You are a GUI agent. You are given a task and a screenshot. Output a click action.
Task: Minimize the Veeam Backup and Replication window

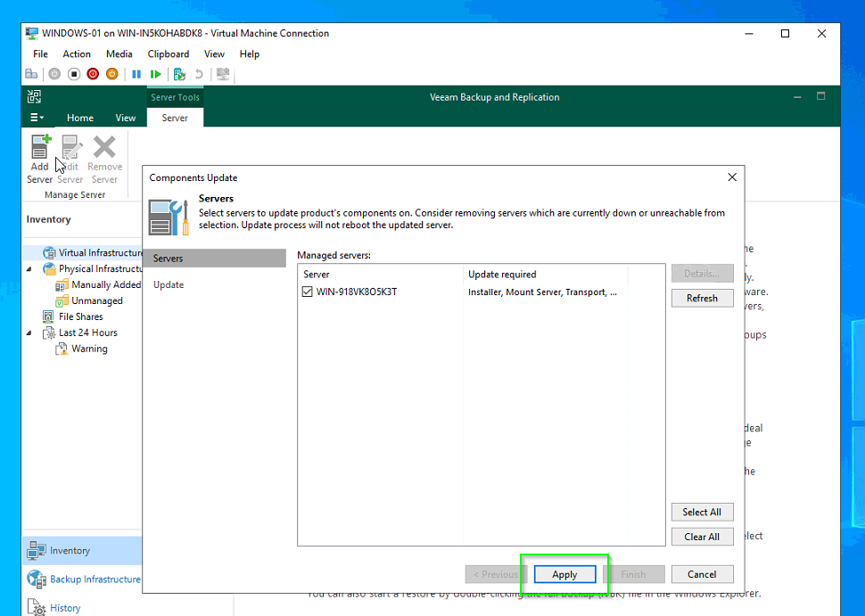pyautogui.click(x=797, y=96)
